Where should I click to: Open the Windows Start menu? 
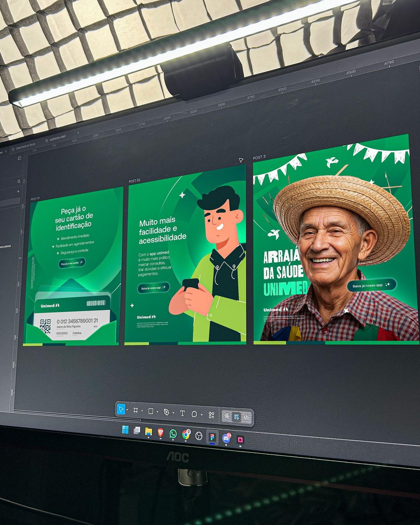pyautogui.click(x=125, y=429)
